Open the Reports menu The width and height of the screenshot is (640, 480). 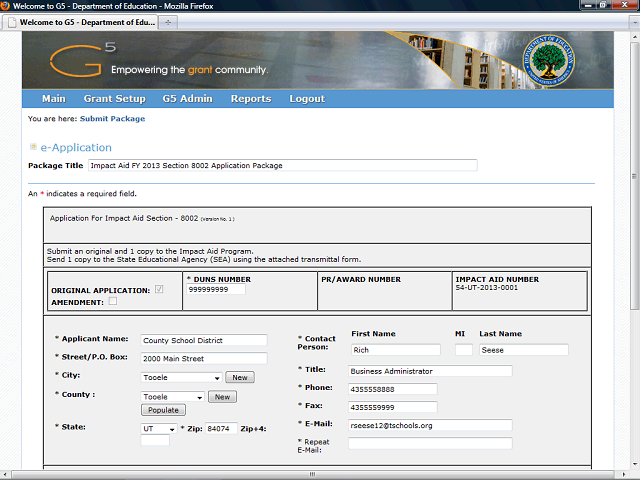pyautogui.click(x=250, y=99)
